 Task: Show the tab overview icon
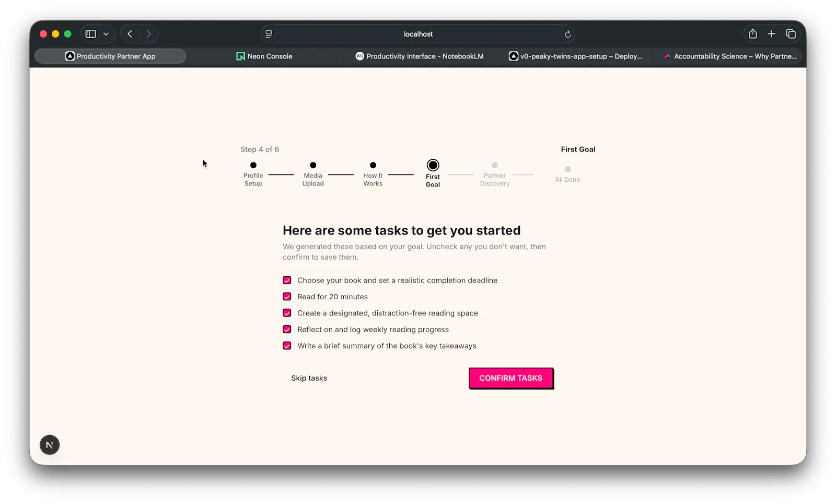[x=791, y=34]
